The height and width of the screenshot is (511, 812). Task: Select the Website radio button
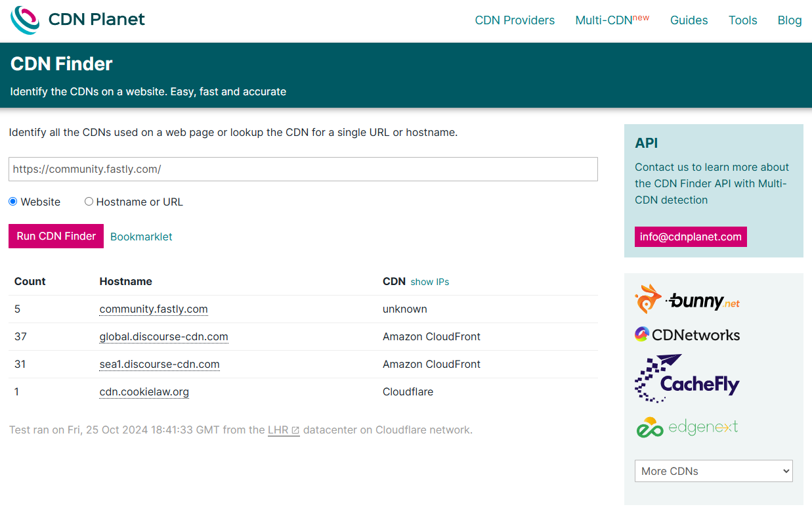coord(12,202)
